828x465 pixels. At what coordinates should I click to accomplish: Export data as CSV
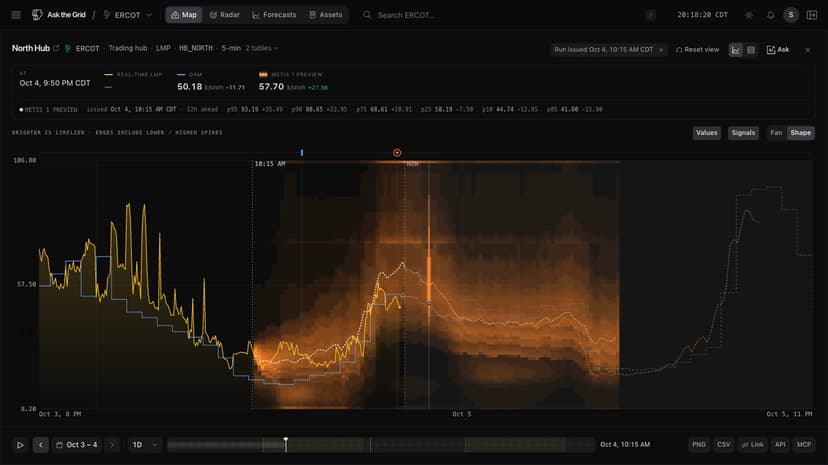click(x=723, y=445)
